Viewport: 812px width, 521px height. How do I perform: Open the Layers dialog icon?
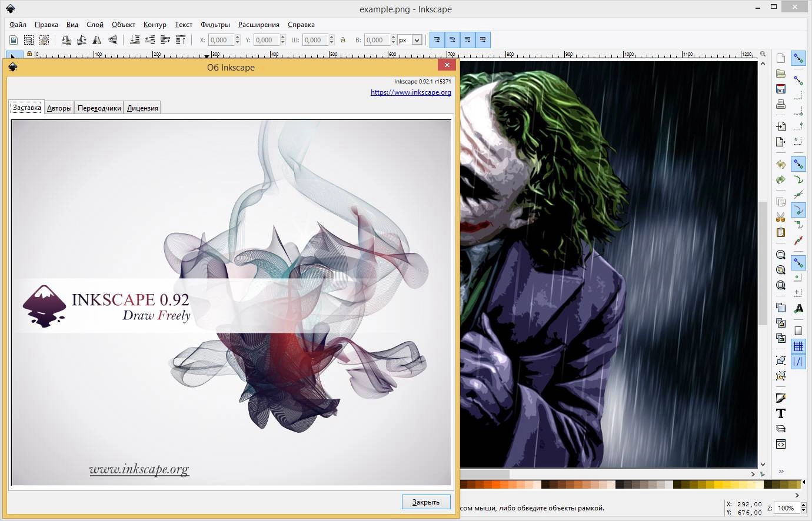click(x=781, y=429)
